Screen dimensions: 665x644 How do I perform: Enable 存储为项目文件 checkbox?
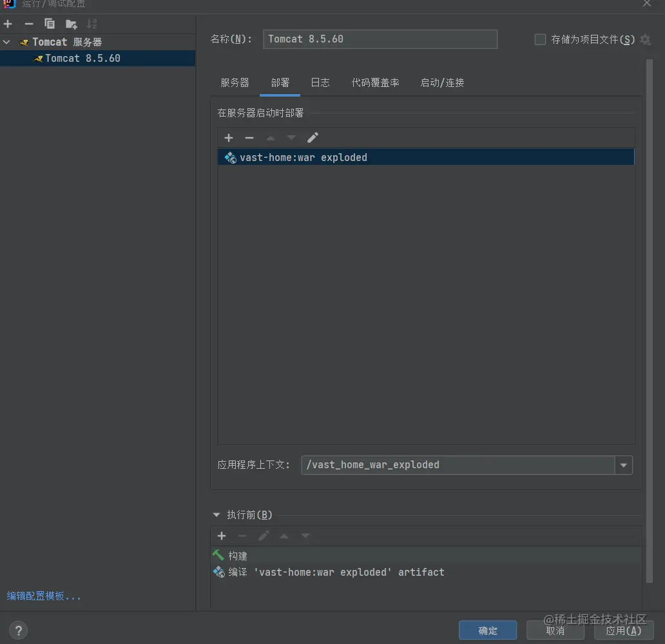click(540, 39)
